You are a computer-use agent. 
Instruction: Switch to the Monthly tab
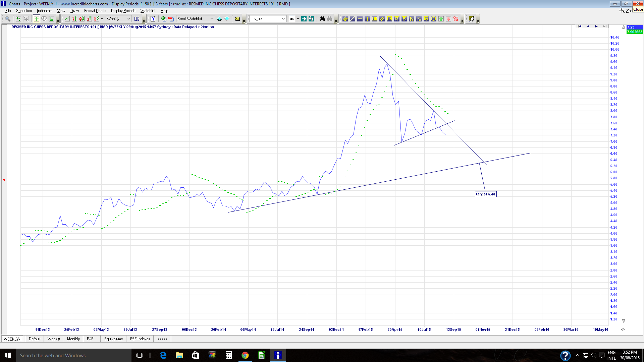pos(73,339)
